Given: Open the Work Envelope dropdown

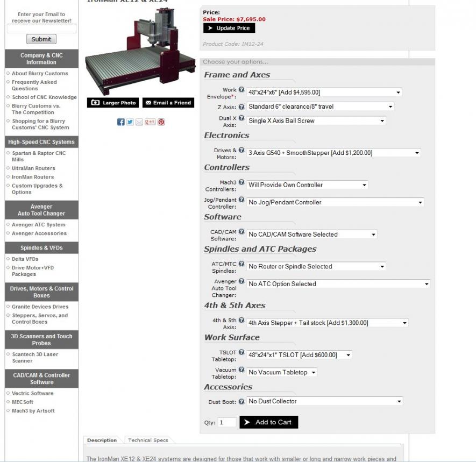Looking at the screenshot, I should [324, 93].
